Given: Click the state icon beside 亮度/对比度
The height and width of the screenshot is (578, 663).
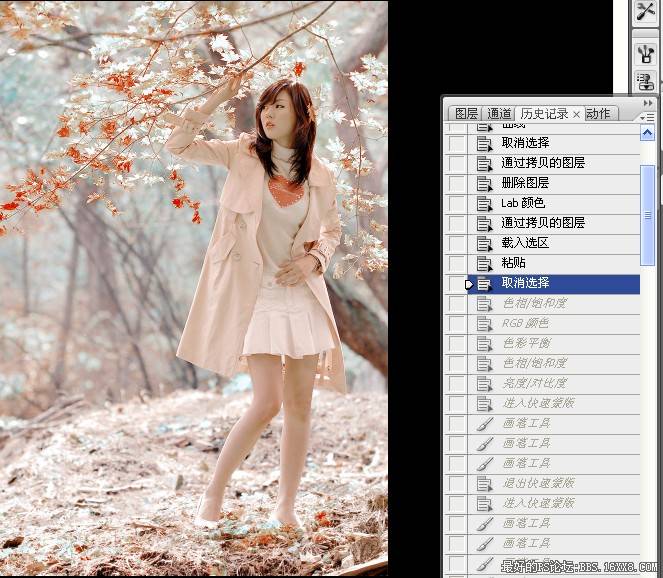Looking at the screenshot, I should (485, 384).
